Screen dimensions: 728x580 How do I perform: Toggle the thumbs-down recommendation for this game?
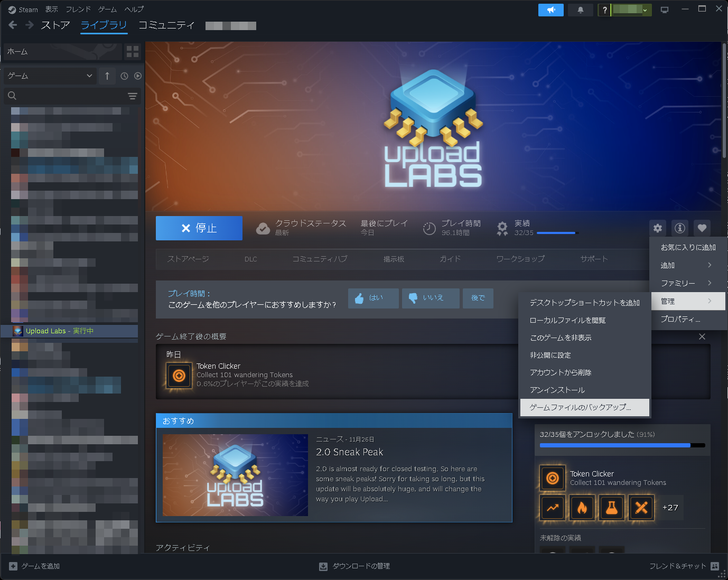tap(431, 298)
